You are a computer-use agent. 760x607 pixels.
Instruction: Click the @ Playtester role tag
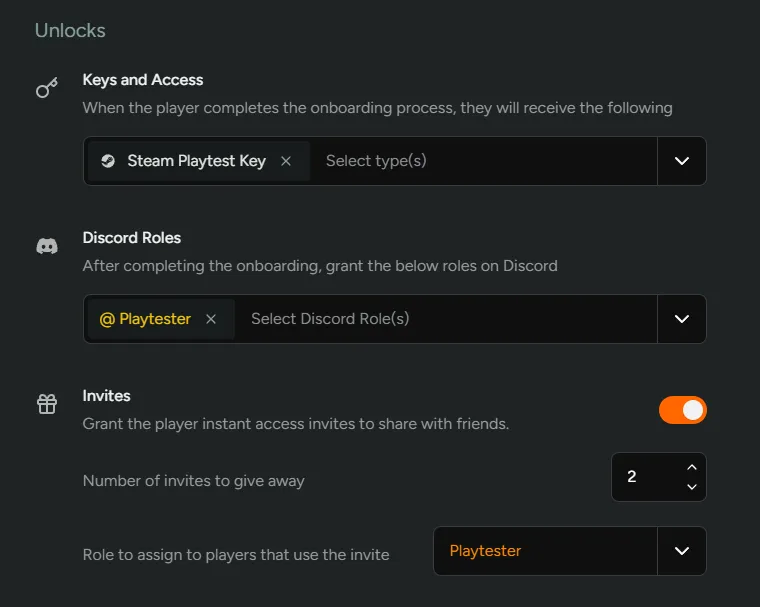point(146,319)
